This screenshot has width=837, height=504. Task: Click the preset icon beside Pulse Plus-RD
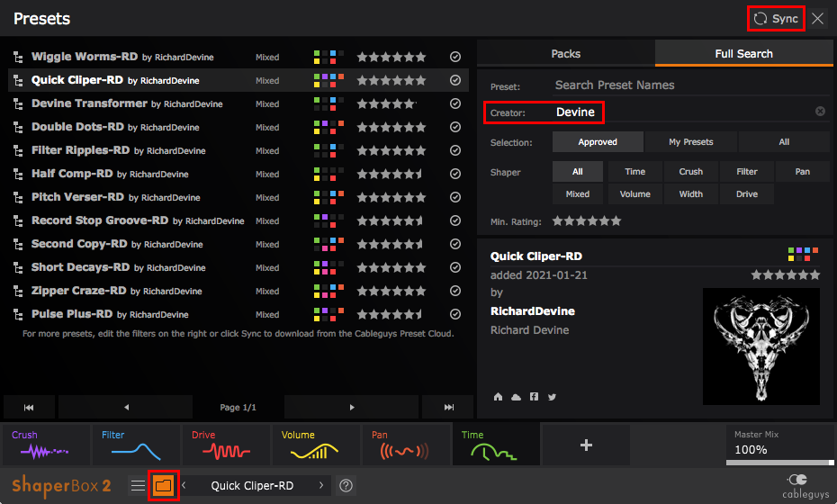(18, 314)
